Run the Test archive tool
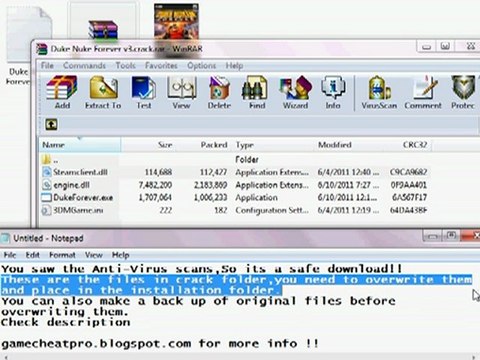 143,88
